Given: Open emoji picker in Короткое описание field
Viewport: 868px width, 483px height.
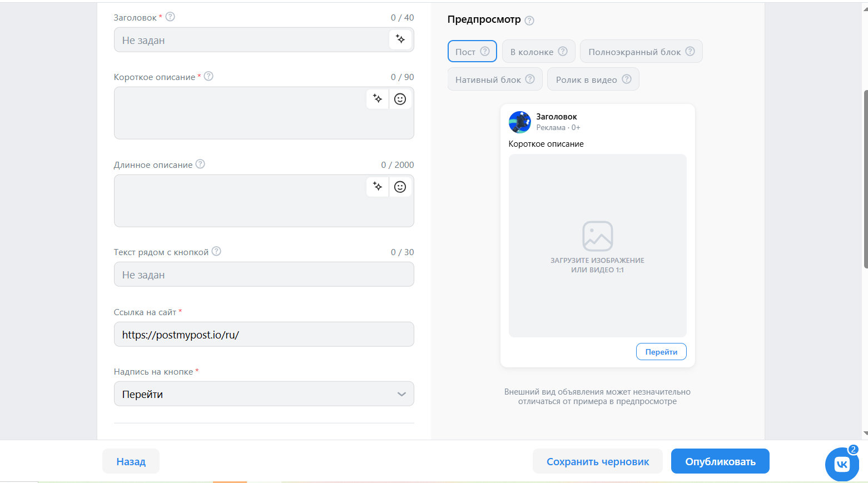Looking at the screenshot, I should [x=400, y=99].
